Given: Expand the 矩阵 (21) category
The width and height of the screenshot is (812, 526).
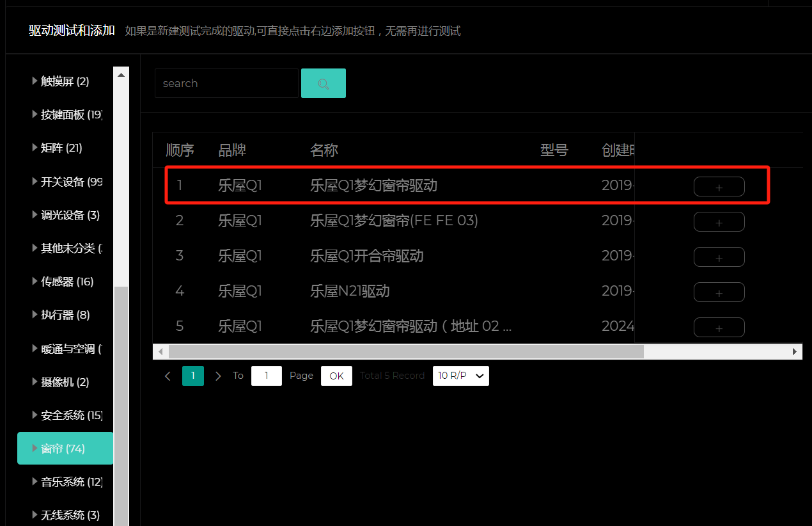Looking at the screenshot, I should 35,148.
